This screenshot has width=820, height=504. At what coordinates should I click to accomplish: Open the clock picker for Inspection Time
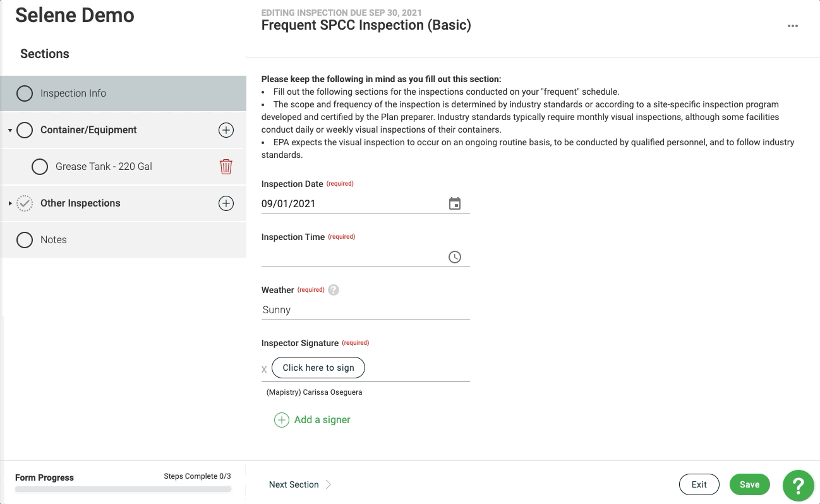point(455,257)
